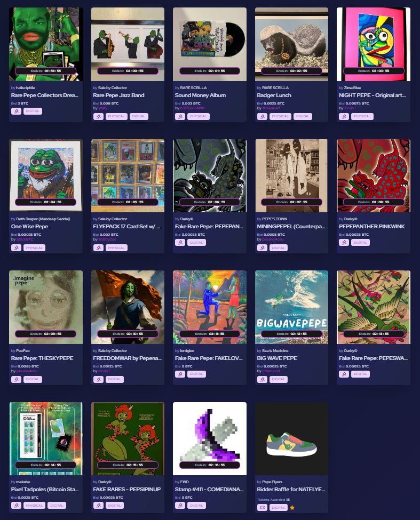Click the gavel icon on Badger Lunch card

[x=262, y=116]
